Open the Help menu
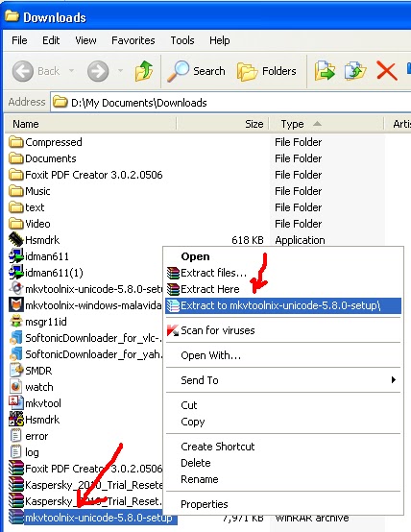The height and width of the screenshot is (532, 411). (x=220, y=40)
